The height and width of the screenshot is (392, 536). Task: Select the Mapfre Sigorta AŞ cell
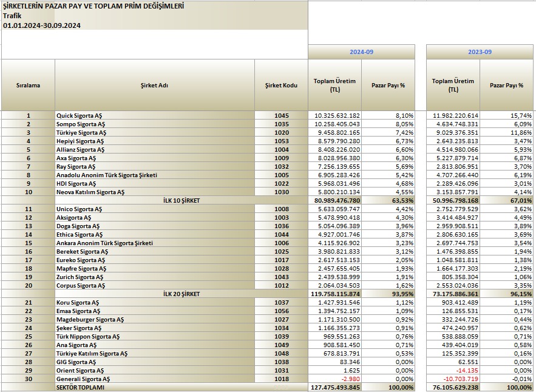155,269
